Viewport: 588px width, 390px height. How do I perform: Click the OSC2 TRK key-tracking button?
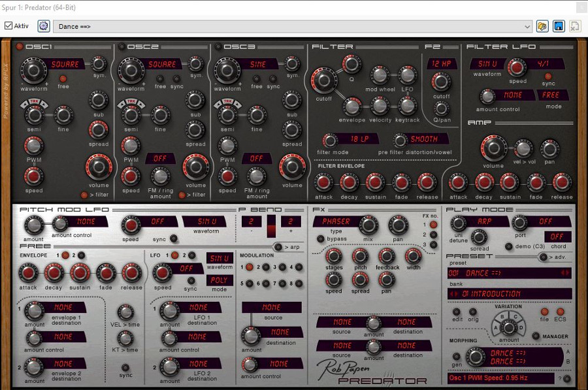tap(131, 102)
